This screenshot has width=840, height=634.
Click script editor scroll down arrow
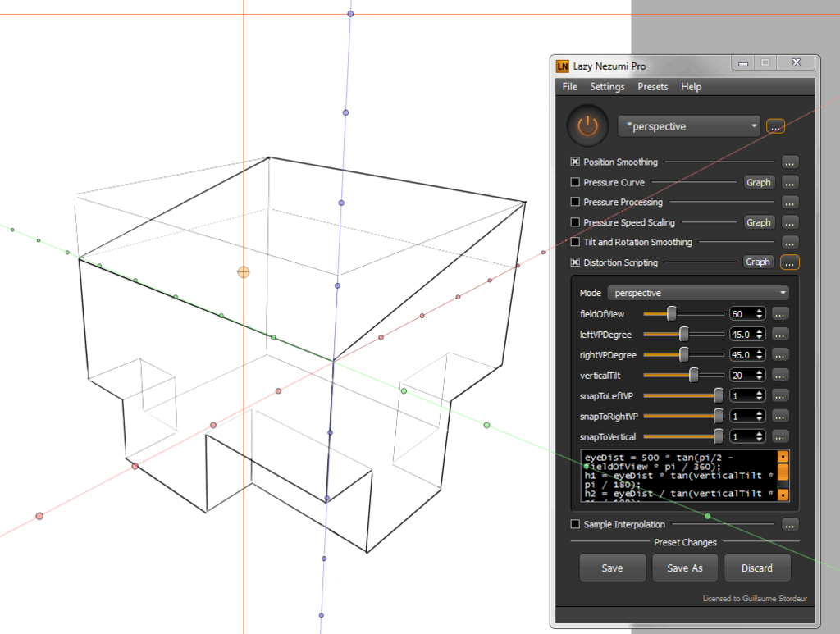click(x=783, y=495)
